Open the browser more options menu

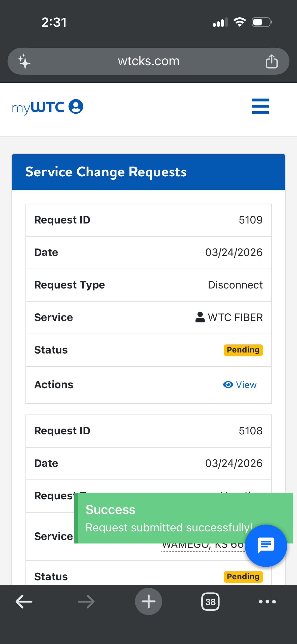point(267,602)
